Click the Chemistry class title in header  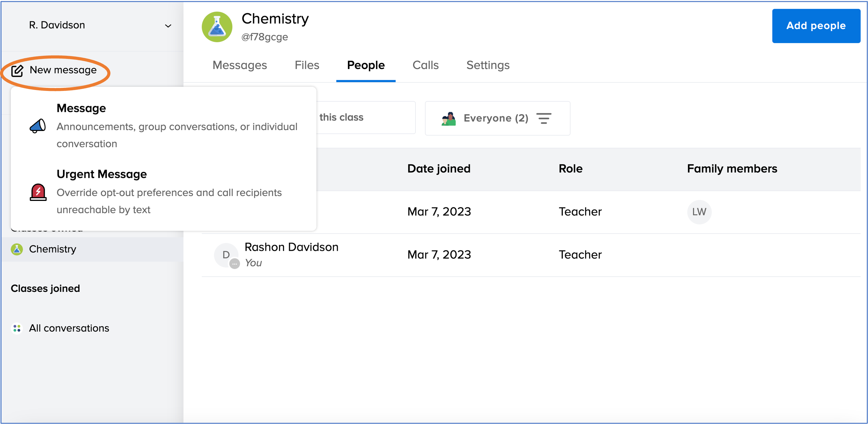point(275,18)
